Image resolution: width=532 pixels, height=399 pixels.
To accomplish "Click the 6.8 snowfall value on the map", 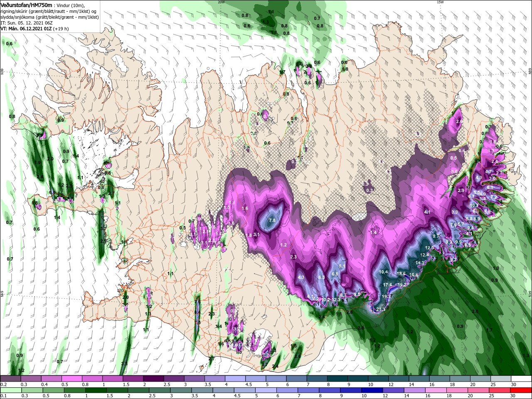I will [x=335, y=274].
